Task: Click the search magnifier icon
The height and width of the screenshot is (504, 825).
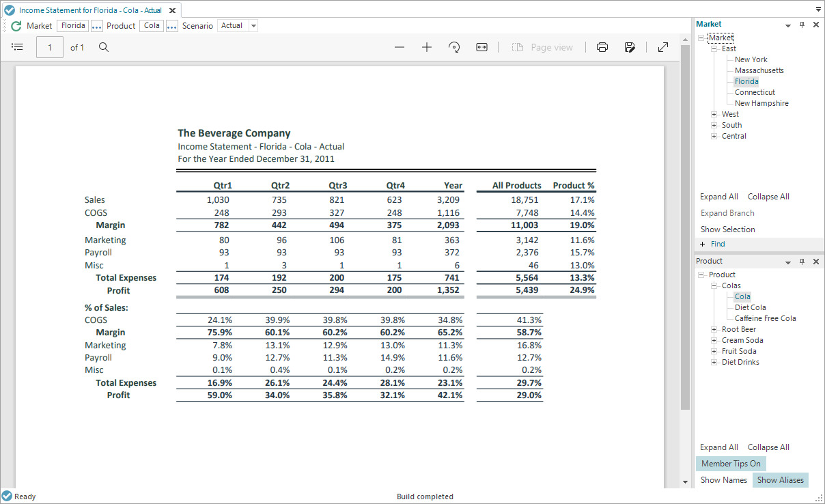Action: coord(104,47)
